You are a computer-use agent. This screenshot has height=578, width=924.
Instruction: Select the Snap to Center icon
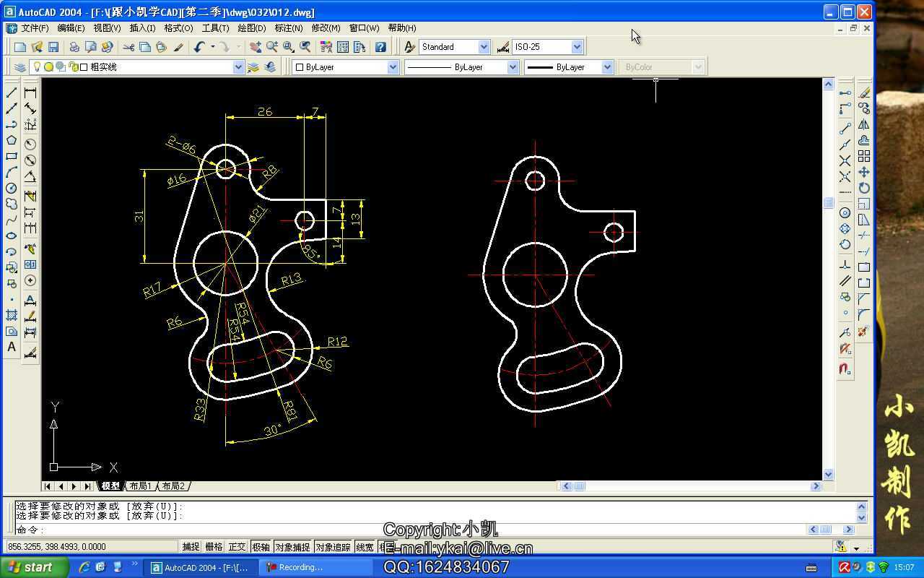845,212
